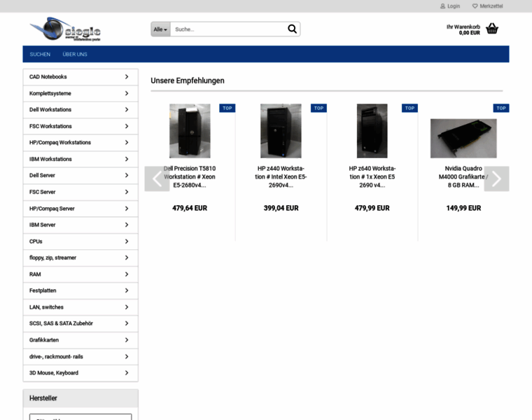Click the Hersteller panel heading
The width and height of the screenshot is (532, 420).
click(x=80, y=398)
